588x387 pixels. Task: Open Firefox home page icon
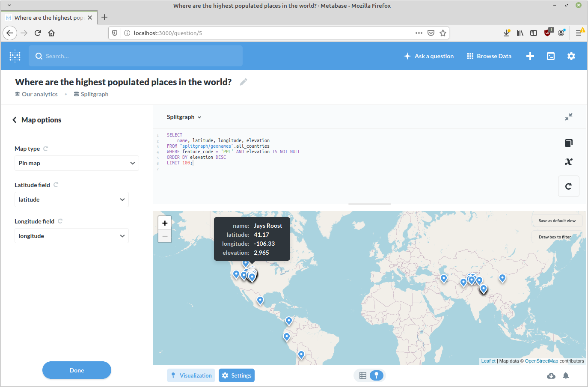51,33
